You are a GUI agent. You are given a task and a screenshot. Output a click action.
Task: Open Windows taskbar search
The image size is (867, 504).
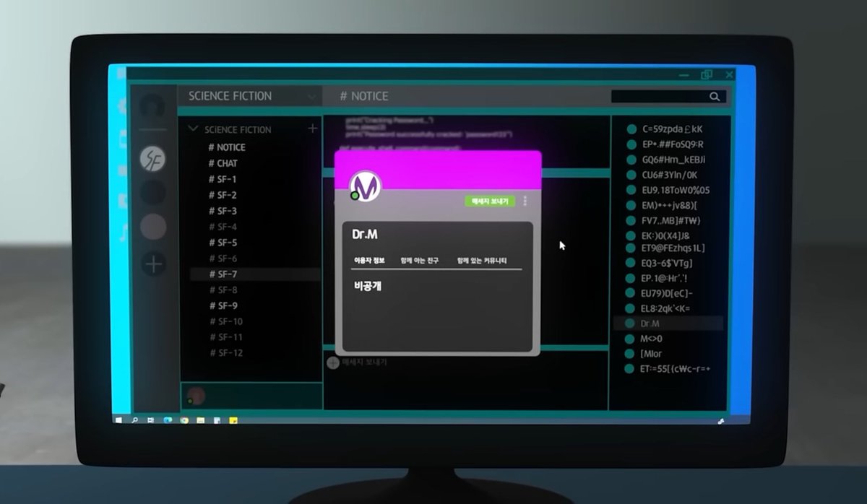pos(135,420)
